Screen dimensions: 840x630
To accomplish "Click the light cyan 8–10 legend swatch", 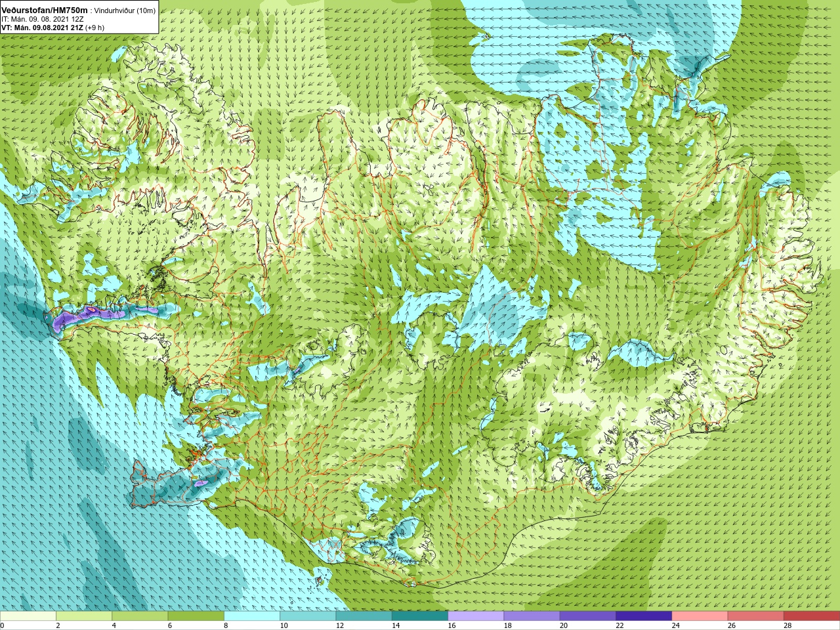I will pyautogui.click(x=252, y=616).
